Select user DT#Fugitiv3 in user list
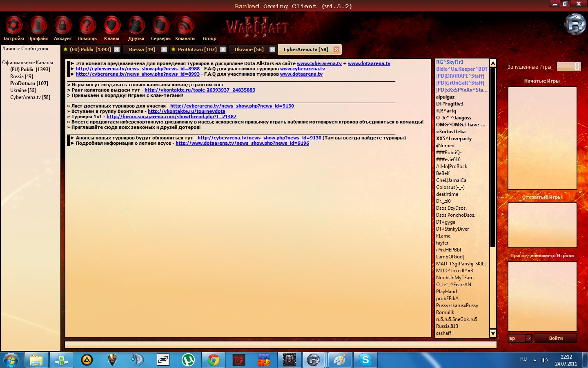 pos(449,104)
